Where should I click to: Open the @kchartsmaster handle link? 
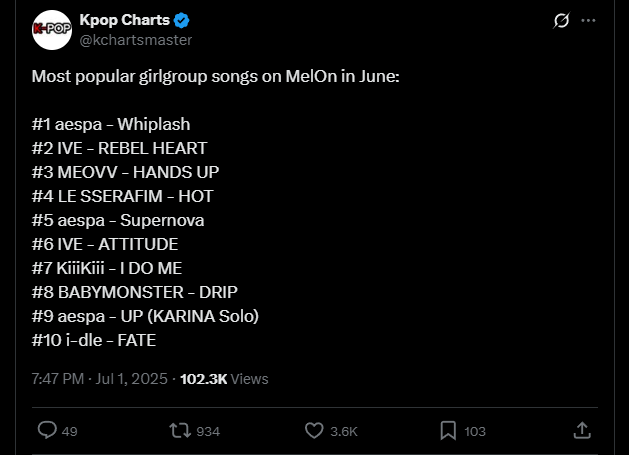click(x=136, y=40)
